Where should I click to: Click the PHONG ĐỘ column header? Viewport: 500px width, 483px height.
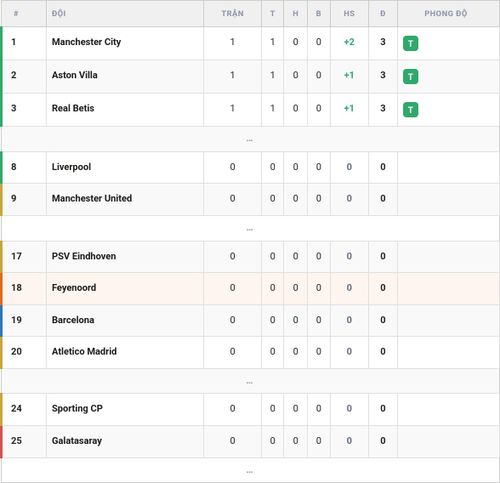pyautogui.click(x=446, y=13)
